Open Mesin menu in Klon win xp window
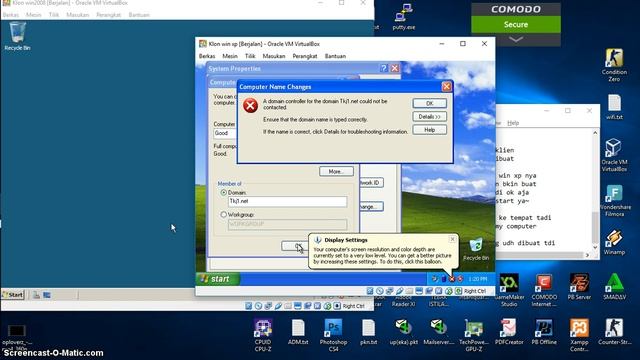This screenshot has width=640, height=360. tap(230, 56)
